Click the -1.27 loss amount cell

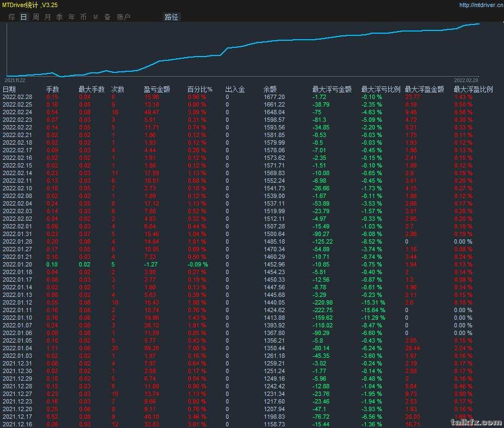151,265
